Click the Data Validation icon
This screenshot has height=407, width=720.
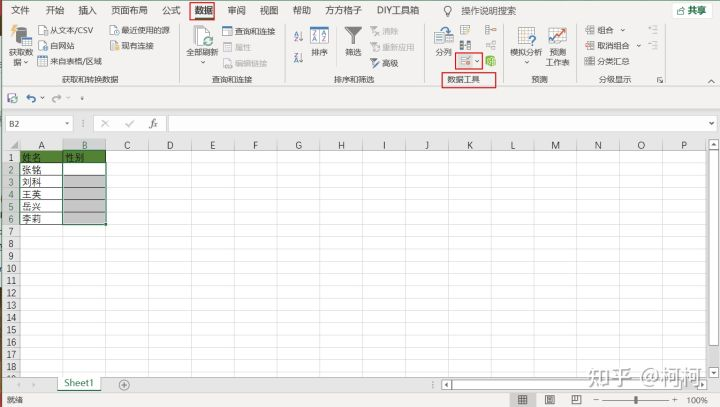(465, 61)
